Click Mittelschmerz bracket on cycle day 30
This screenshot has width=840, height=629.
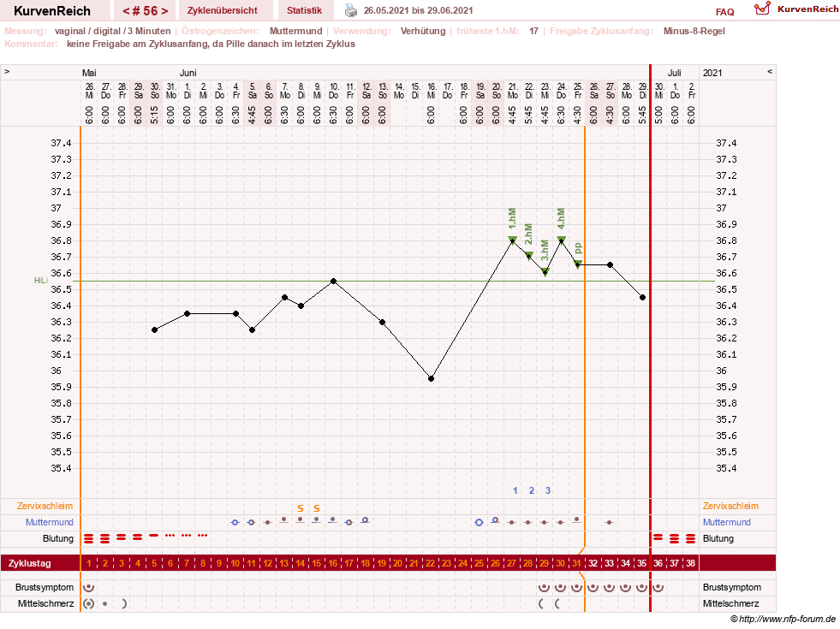coord(557,604)
